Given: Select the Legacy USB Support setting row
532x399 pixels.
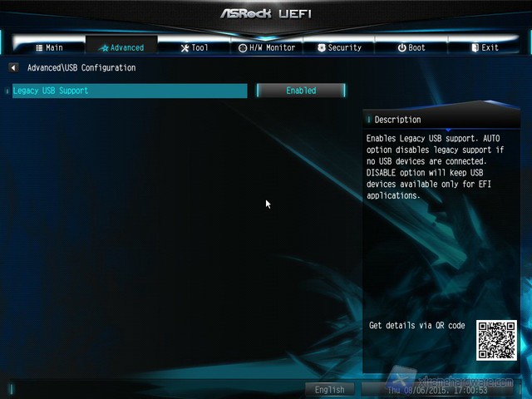Looking at the screenshot, I should click(x=129, y=91).
